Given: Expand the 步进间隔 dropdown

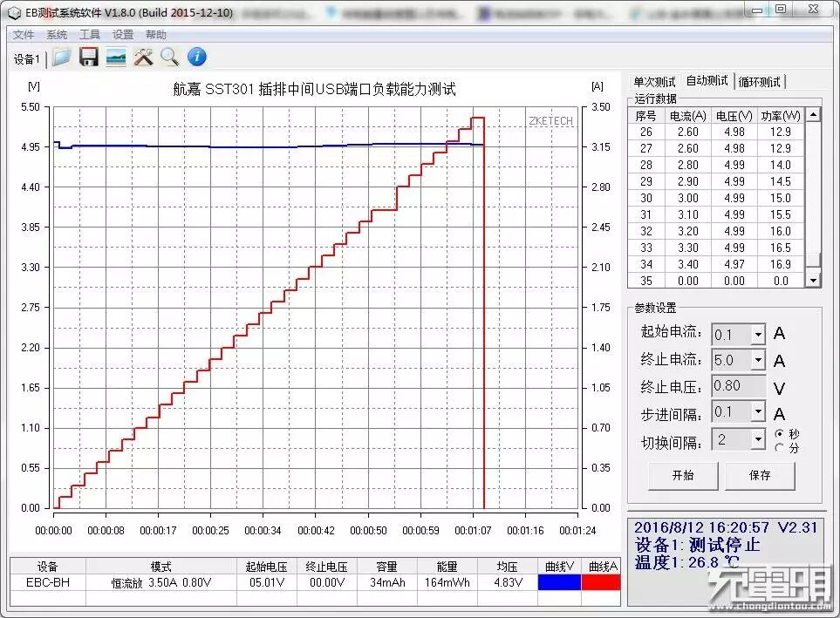Looking at the screenshot, I should [758, 411].
